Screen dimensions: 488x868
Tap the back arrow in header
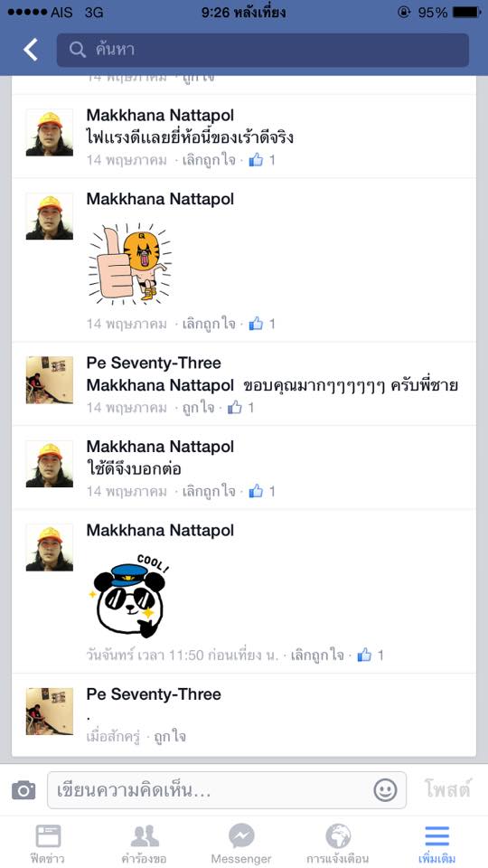tap(31, 50)
